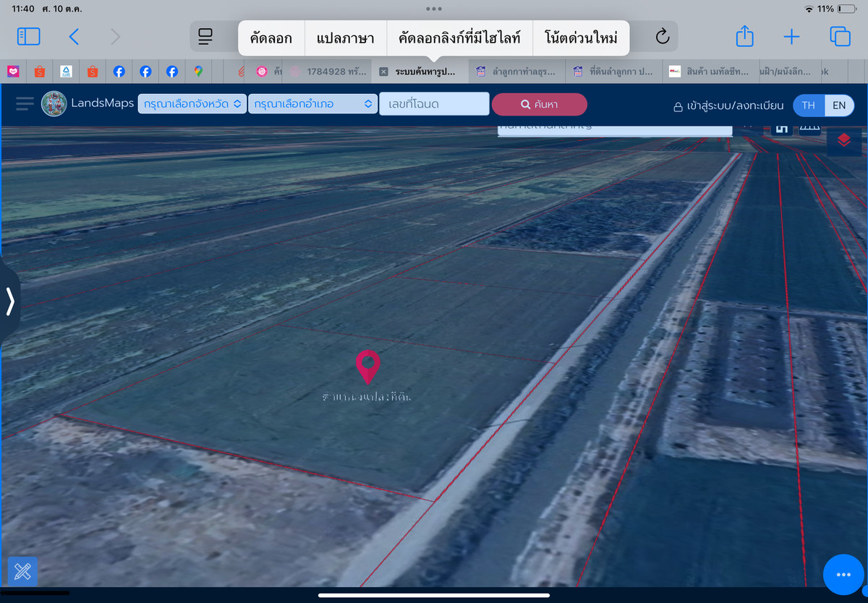This screenshot has height=603, width=868.
Task: Expand the province selection dropdown
Action: pyautogui.click(x=192, y=104)
